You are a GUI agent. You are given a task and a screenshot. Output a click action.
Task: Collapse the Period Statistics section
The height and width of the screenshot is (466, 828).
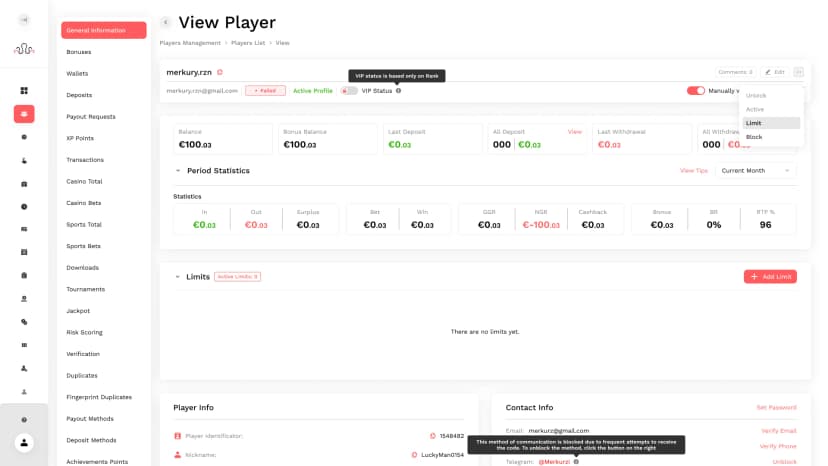tap(178, 171)
